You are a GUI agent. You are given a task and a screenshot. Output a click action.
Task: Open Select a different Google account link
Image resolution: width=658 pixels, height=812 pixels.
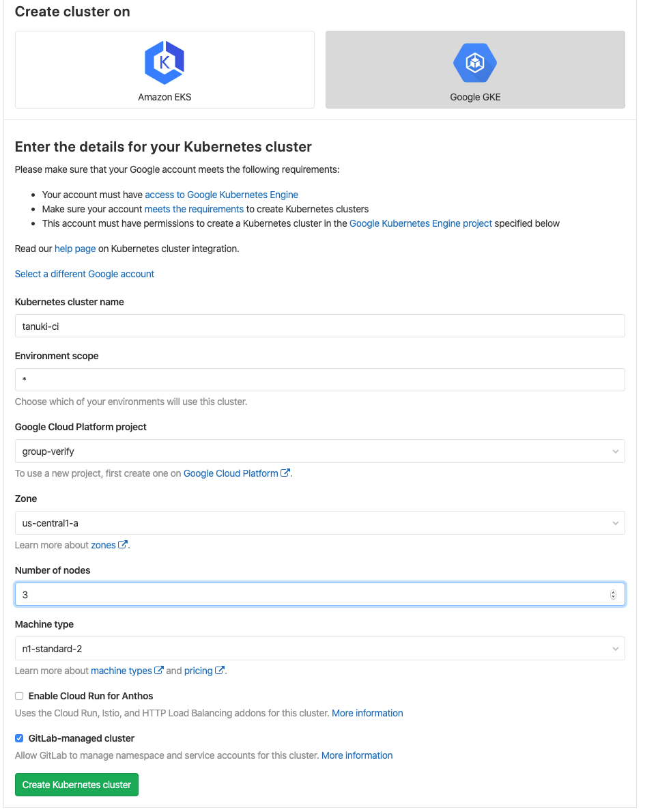(x=85, y=274)
